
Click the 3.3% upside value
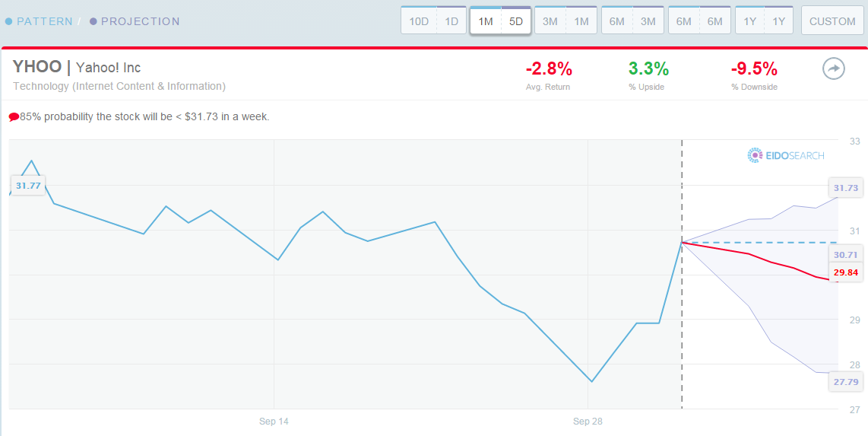coord(648,68)
